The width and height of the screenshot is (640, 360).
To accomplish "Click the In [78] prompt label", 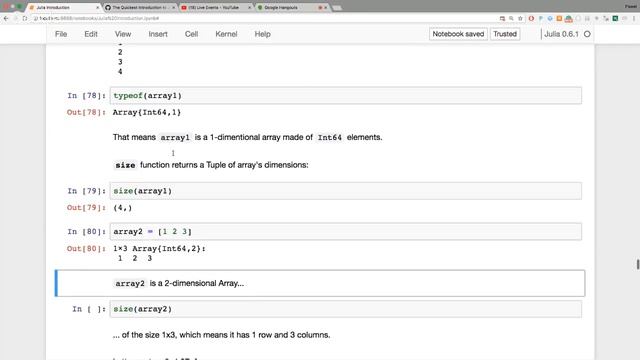I will coord(87,96).
